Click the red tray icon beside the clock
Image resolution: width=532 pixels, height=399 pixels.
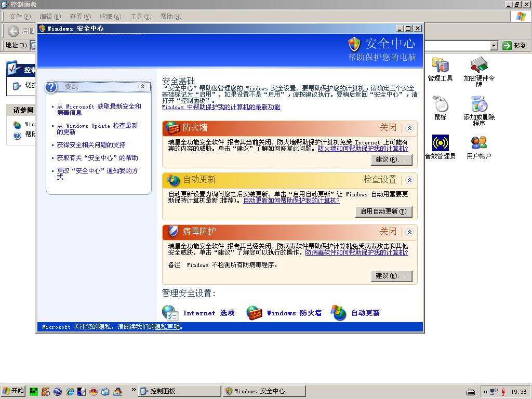click(x=504, y=392)
